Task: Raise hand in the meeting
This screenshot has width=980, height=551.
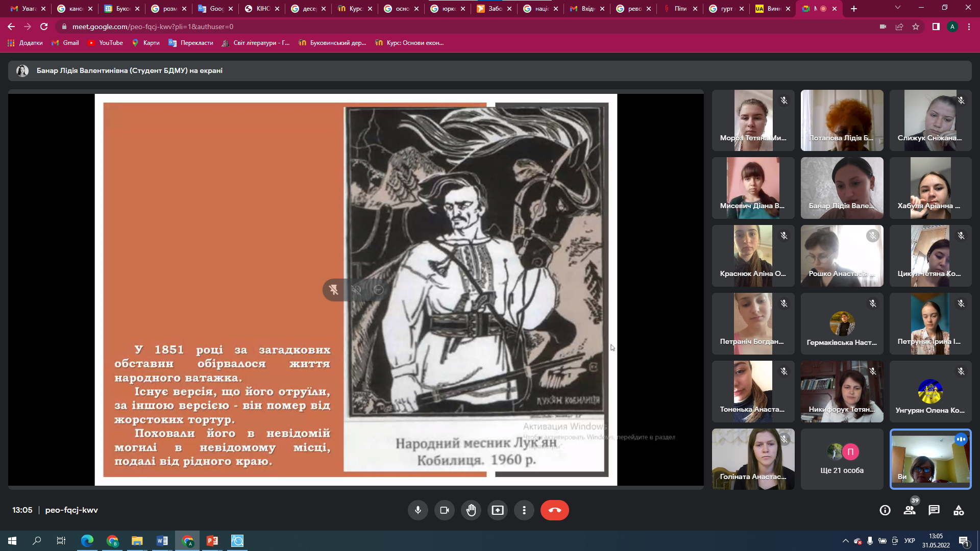Action: (471, 510)
